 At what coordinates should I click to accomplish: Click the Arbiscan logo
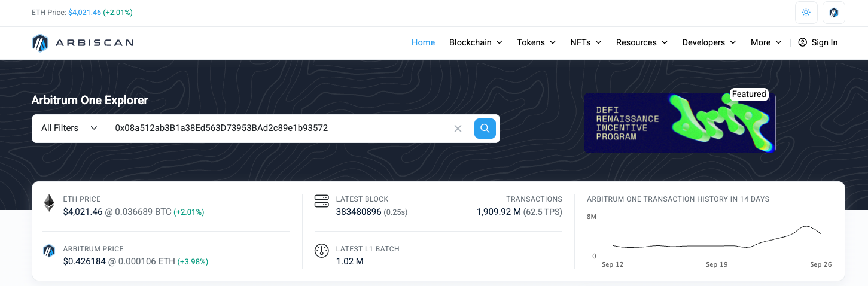pos(83,43)
